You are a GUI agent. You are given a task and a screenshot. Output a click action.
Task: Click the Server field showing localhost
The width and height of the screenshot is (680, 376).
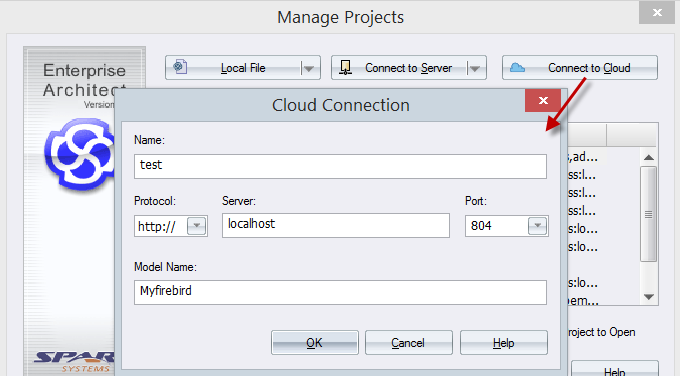coord(336,225)
